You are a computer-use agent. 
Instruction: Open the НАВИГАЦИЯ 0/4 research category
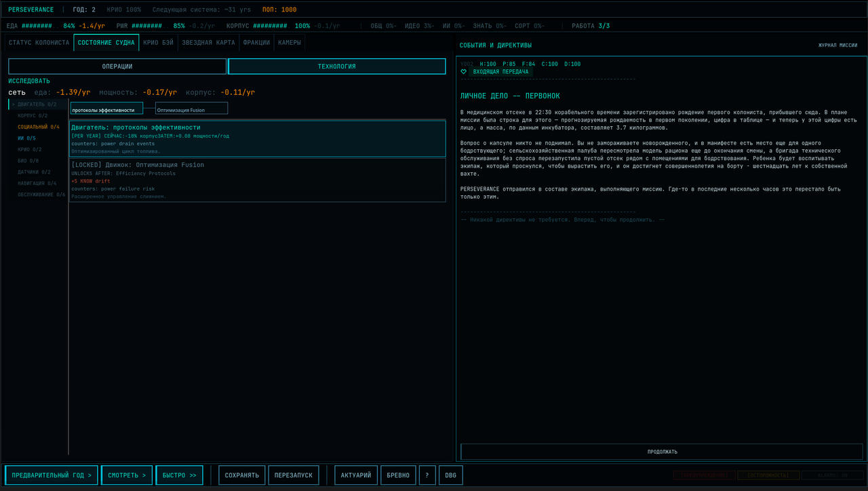(x=37, y=183)
